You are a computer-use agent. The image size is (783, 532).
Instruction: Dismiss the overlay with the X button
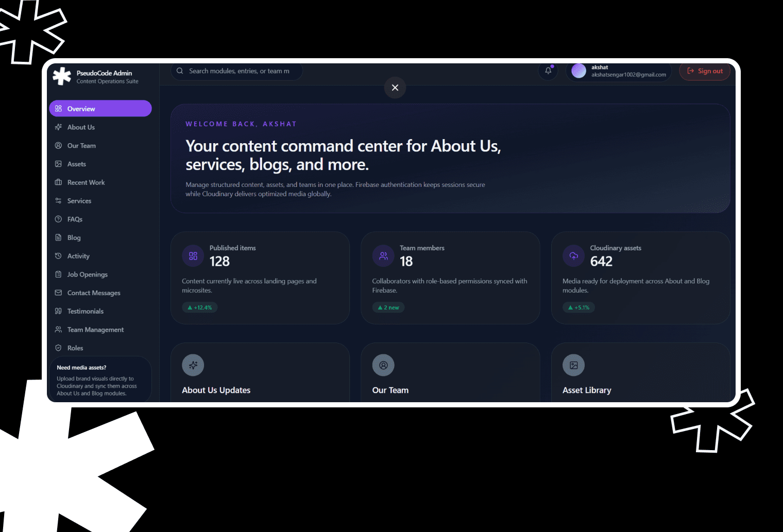[x=395, y=88]
